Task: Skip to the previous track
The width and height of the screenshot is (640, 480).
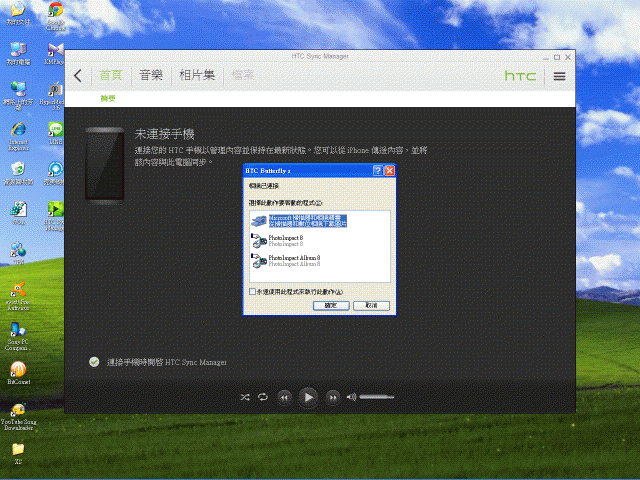Action: (x=284, y=397)
